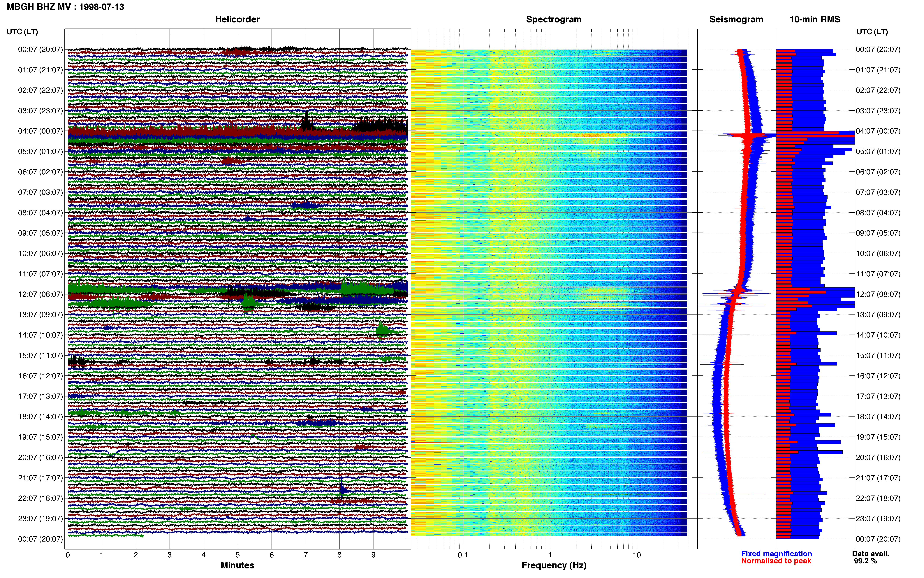The width and height of the screenshot is (924, 578).
Task: Select '18:07 (14:07)' on the helicorder time axis
Action: pyautogui.click(x=41, y=417)
